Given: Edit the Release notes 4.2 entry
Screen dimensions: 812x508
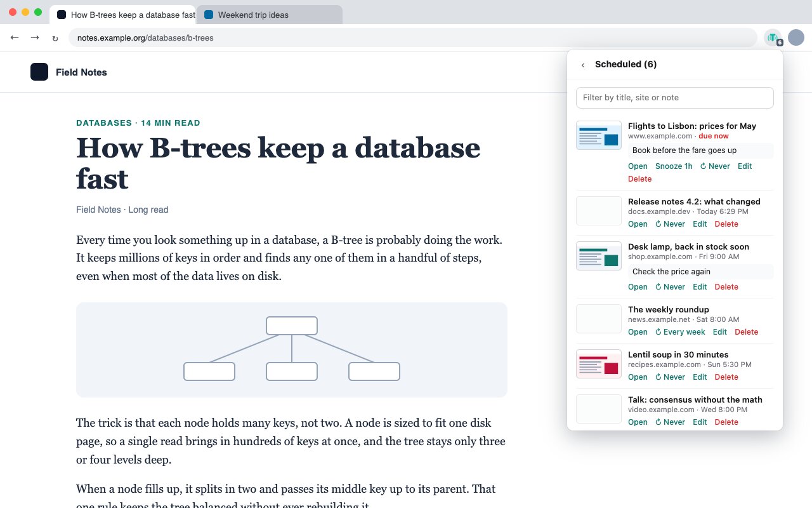Looking at the screenshot, I should pos(700,224).
